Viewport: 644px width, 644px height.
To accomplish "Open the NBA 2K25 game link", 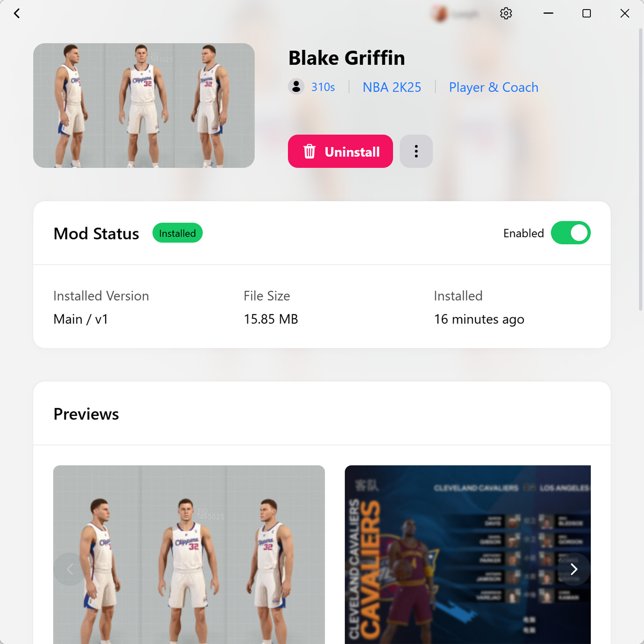I will [392, 87].
